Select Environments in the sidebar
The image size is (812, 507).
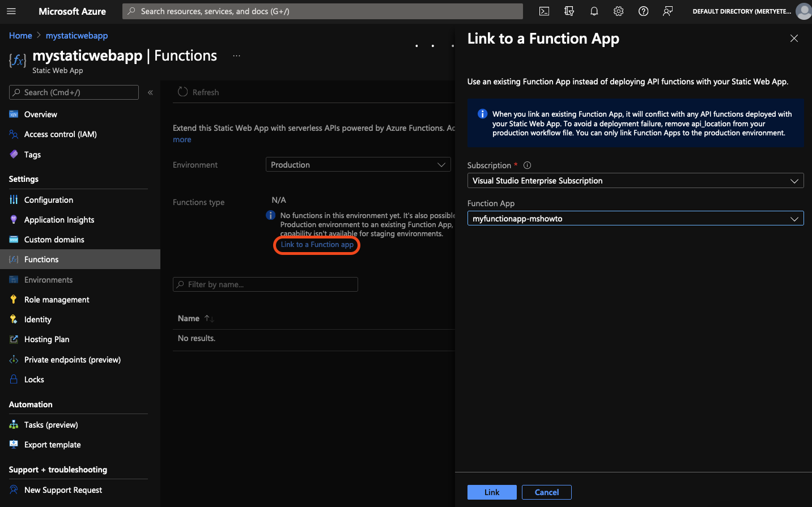(80, 280)
